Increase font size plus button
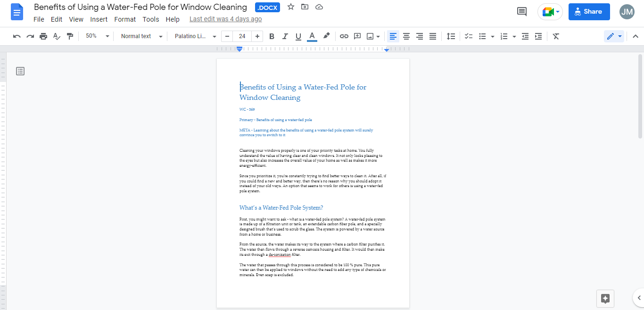The image size is (644, 310). point(257,36)
